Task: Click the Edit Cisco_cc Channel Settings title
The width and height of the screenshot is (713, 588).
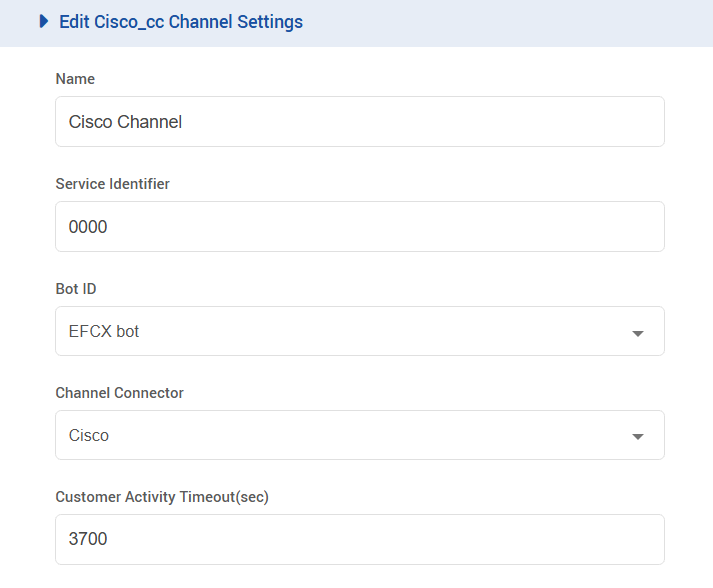Action: pos(181,21)
